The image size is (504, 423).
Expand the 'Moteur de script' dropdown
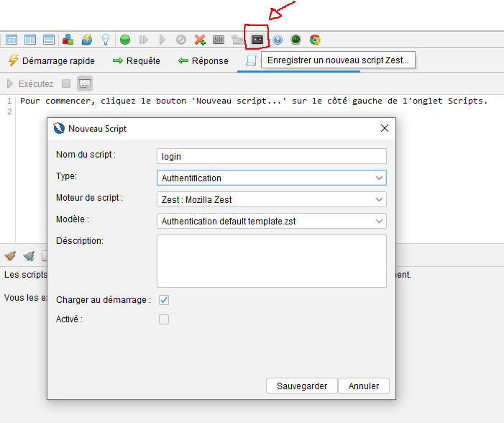[271, 199]
